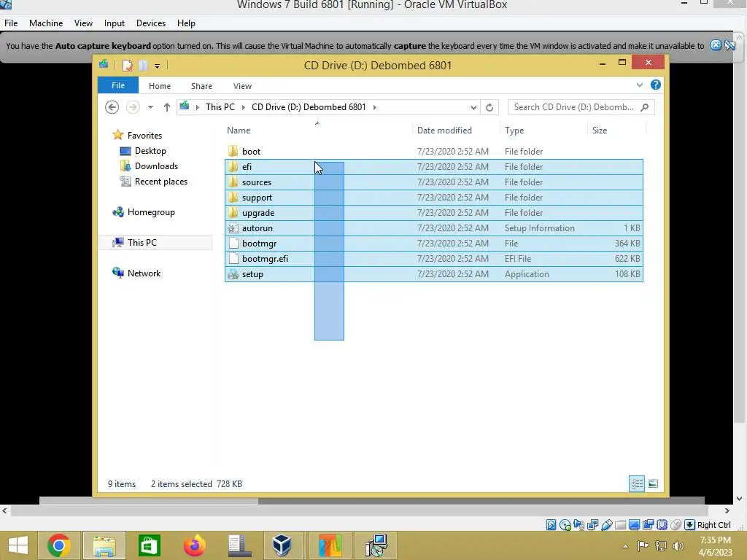Open VirtualBox Machine menu
Screen dimensions: 747x560
(x=46, y=23)
